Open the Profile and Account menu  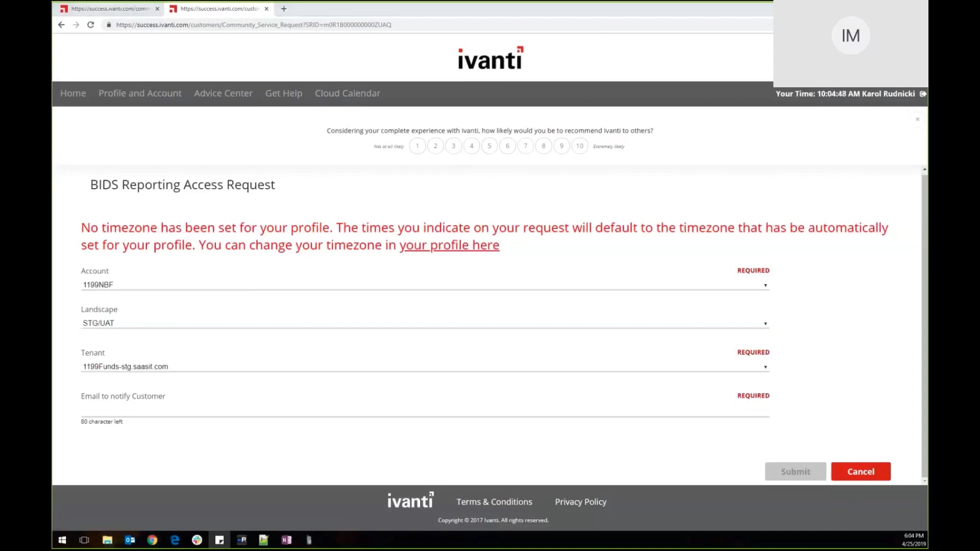140,93
